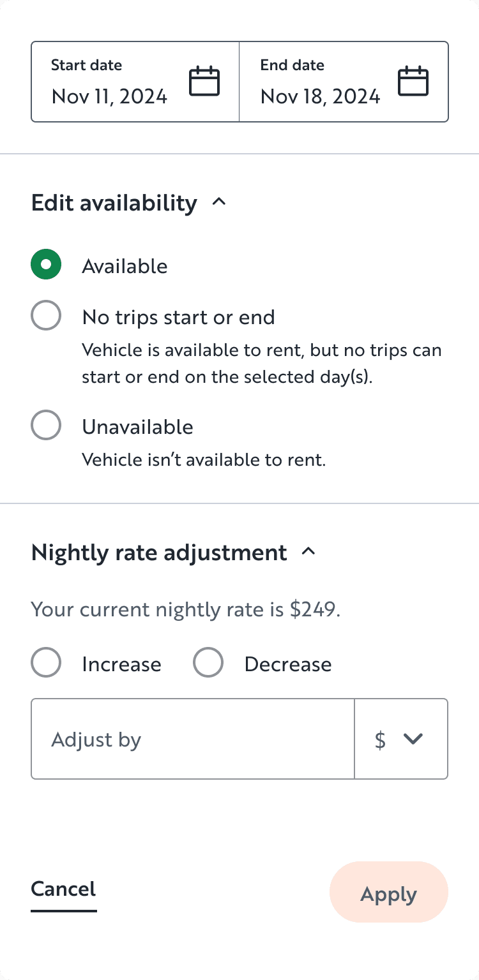Mark vehicle as Unavailable
479x980 pixels.
pos(46,426)
